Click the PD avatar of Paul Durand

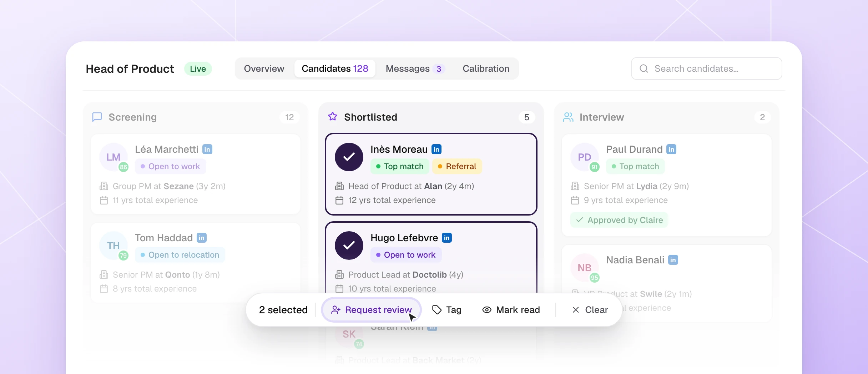(585, 157)
